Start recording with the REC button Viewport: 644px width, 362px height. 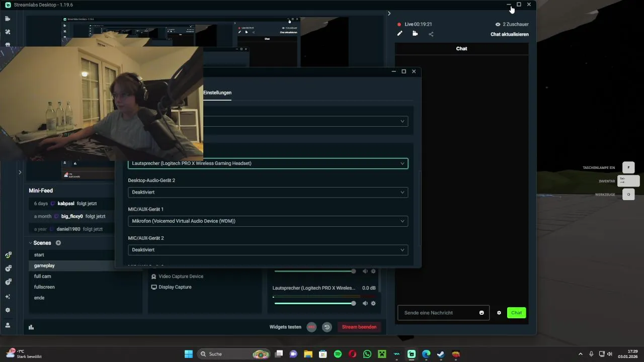[x=311, y=327]
